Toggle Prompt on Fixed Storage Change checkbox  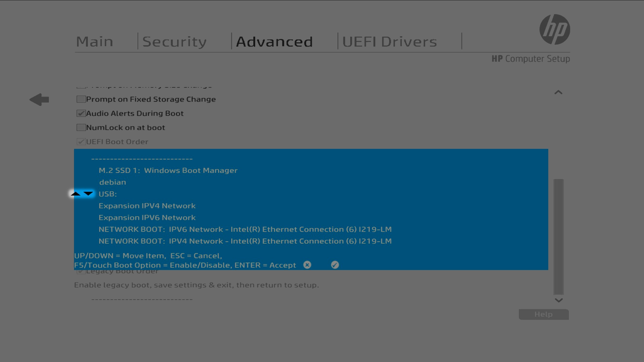click(x=81, y=99)
